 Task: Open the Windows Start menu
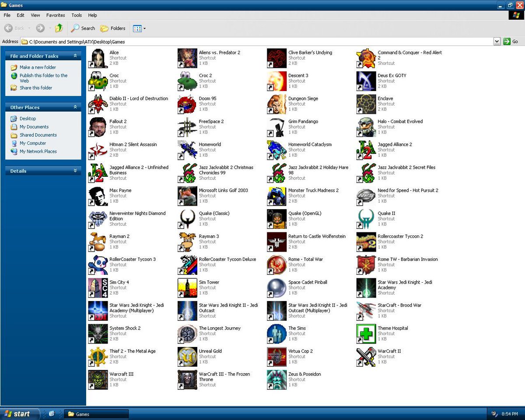tap(20, 413)
